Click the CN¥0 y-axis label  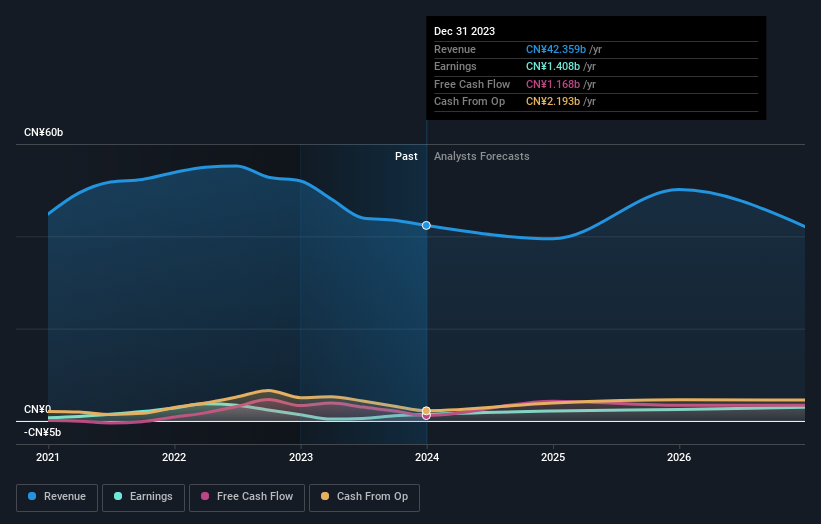(37, 409)
